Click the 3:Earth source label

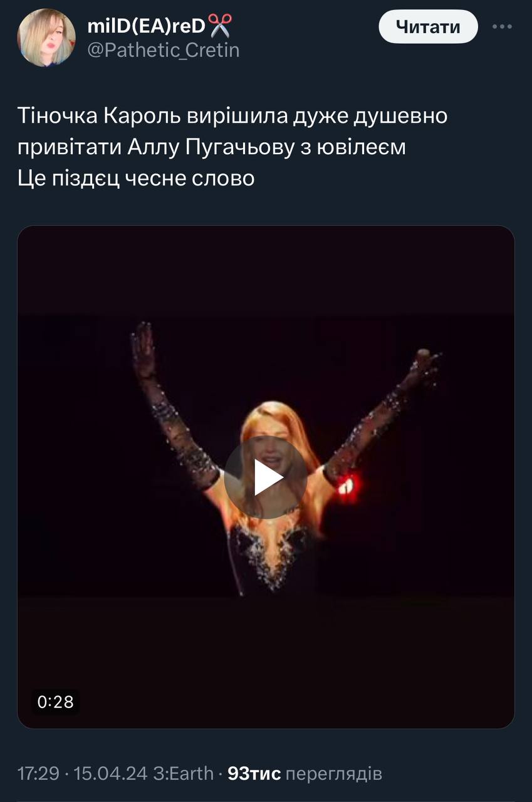click(x=183, y=774)
